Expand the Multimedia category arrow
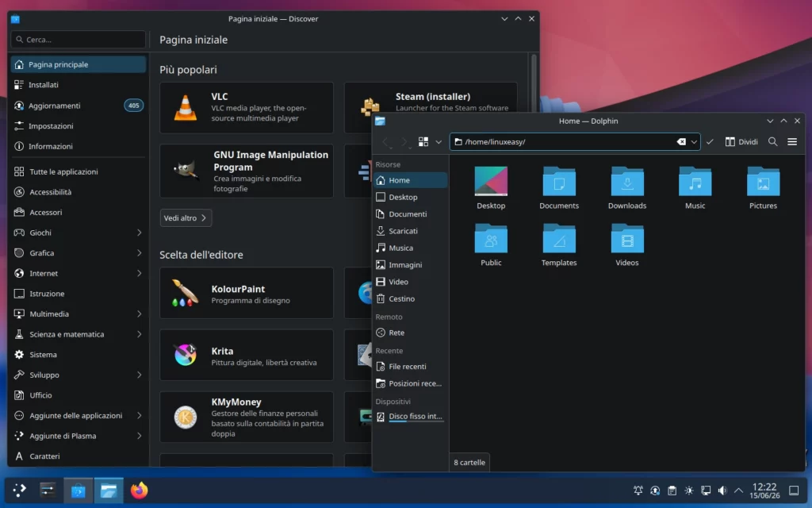 click(x=140, y=314)
